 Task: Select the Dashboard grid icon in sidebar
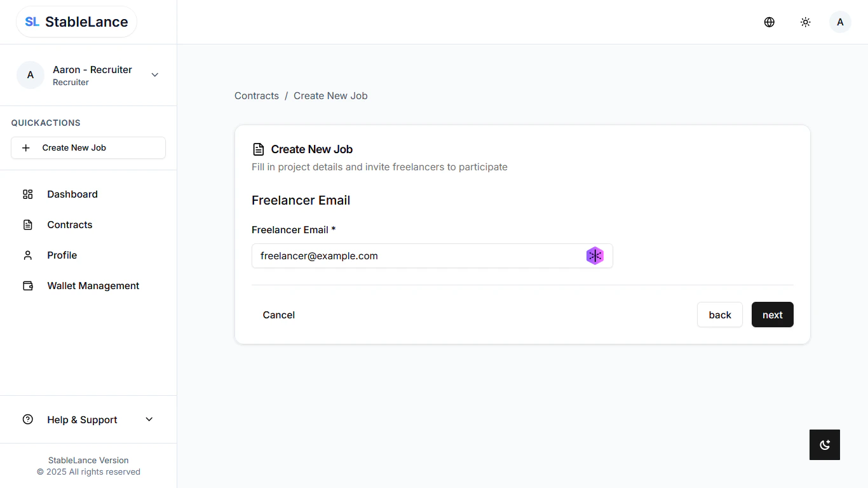point(27,194)
